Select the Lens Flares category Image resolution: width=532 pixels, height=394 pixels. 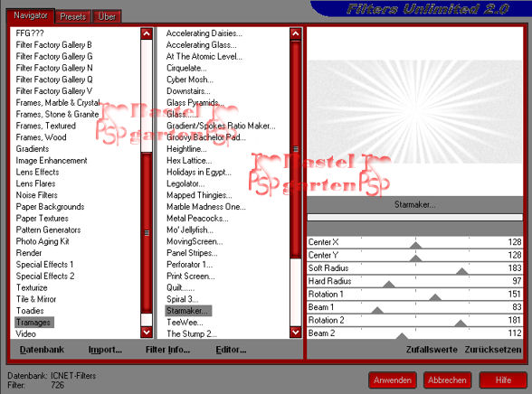(35, 183)
